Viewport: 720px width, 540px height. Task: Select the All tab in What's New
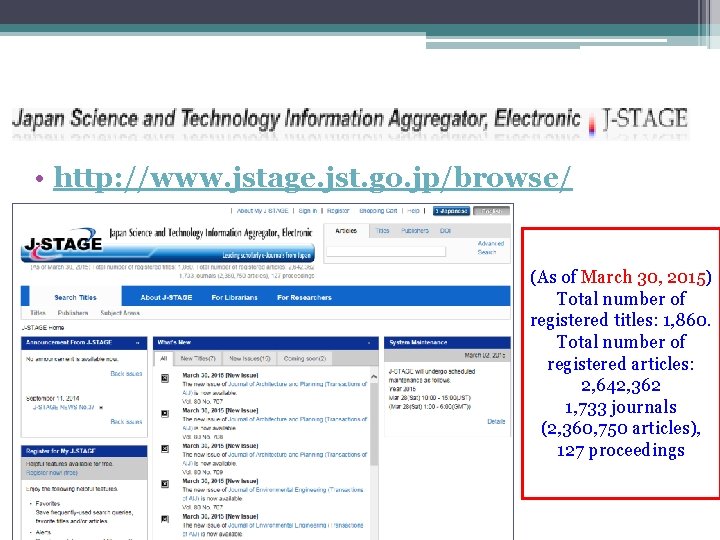click(163, 358)
